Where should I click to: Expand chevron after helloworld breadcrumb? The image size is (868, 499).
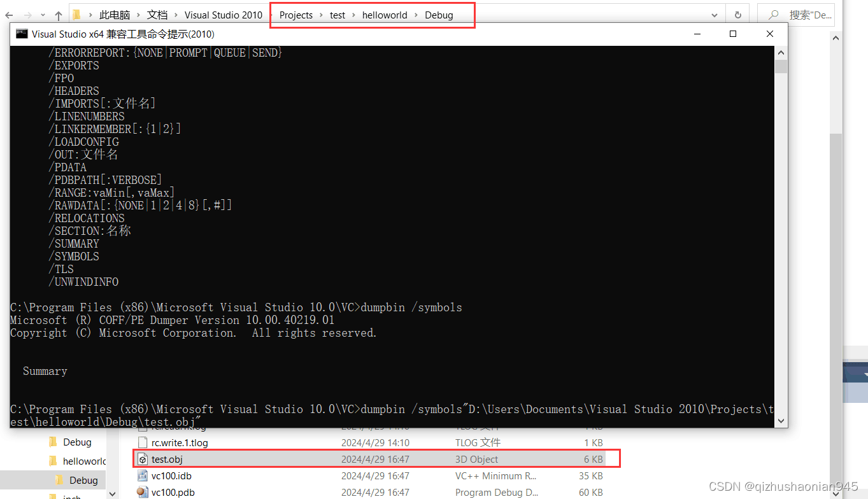tap(416, 15)
